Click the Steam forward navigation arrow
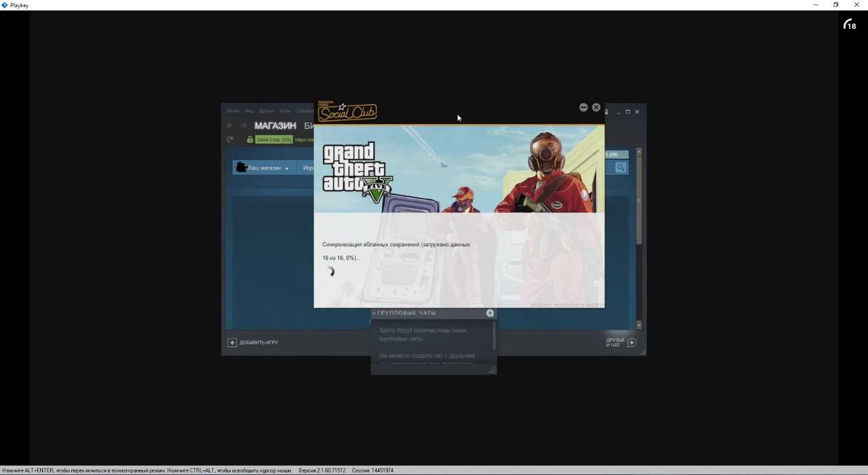The image size is (868, 475). [x=244, y=126]
